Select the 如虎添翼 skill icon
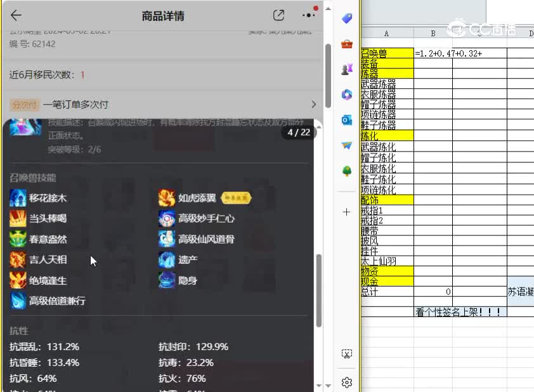This screenshot has height=392, width=534. [166, 198]
